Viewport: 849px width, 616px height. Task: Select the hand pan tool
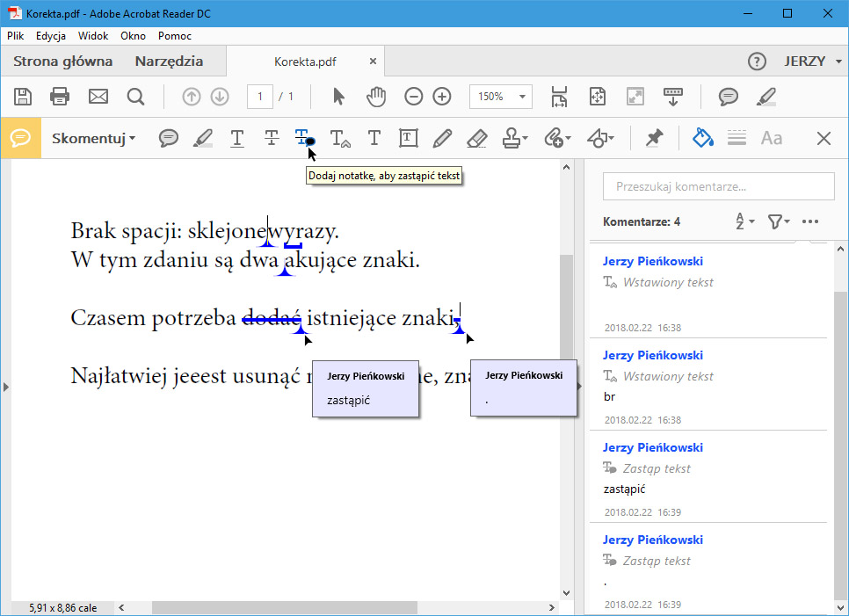click(x=376, y=97)
